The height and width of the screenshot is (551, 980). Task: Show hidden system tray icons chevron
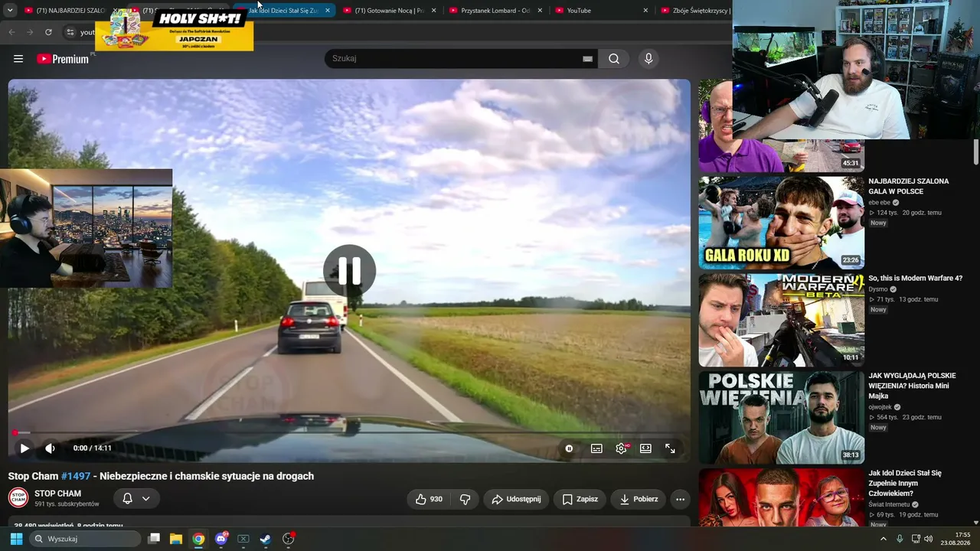[883, 539]
